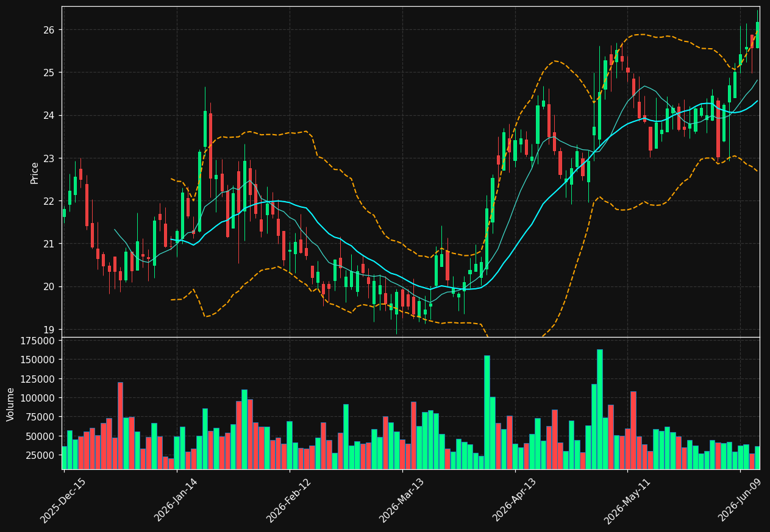Click the price axis value 19
This screenshot has height=532, width=770.
pyautogui.click(x=49, y=330)
